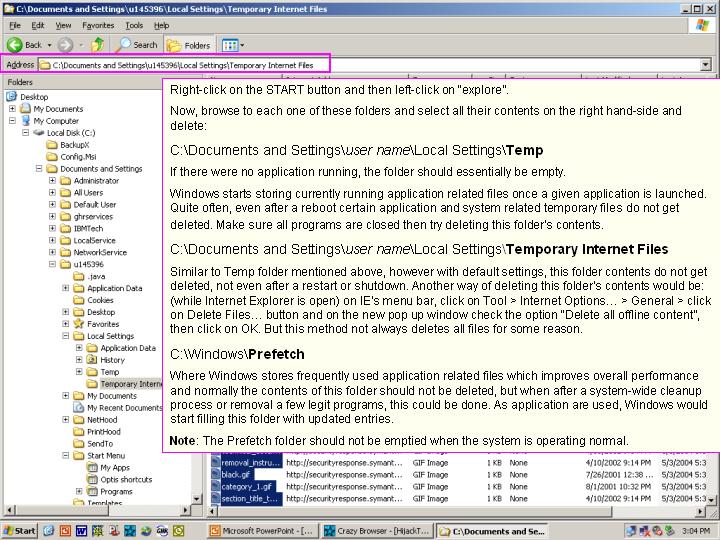This screenshot has width=720, height=540.
Task: Select the .java folder
Action: coord(96,276)
